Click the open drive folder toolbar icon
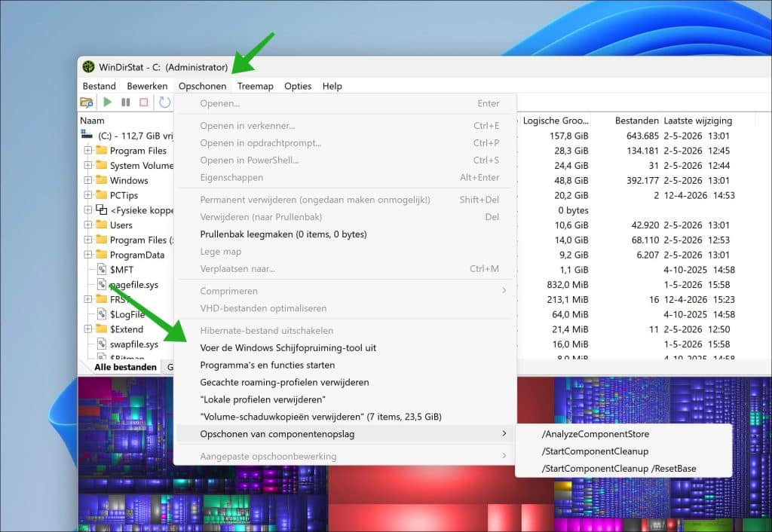772x532 pixels. click(87, 102)
